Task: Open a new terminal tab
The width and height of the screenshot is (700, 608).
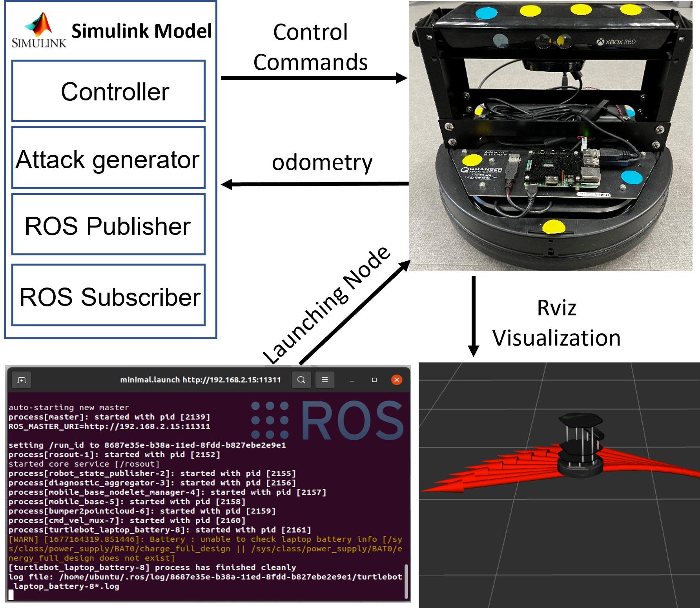Action: [x=22, y=380]
